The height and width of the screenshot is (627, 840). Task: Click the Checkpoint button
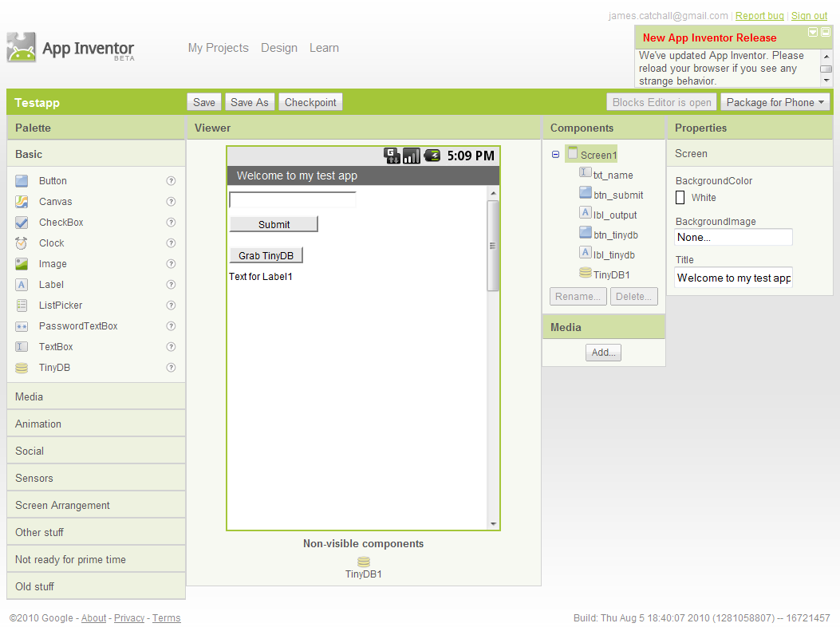coord(310,102)
